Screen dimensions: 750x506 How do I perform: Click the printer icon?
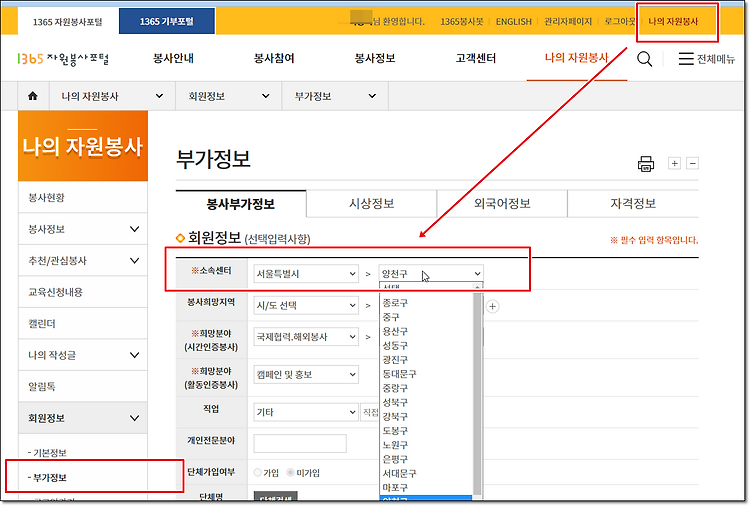pos(646,164)
